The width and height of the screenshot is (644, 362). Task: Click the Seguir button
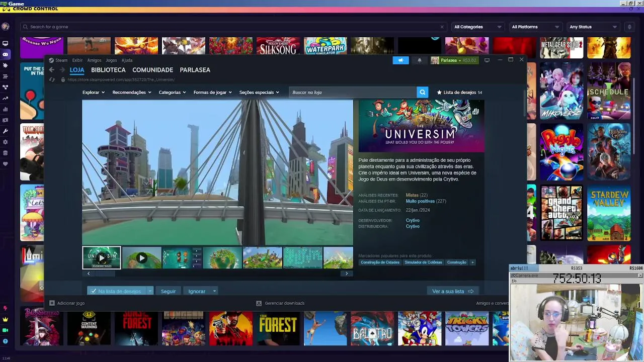coord(168,291)
